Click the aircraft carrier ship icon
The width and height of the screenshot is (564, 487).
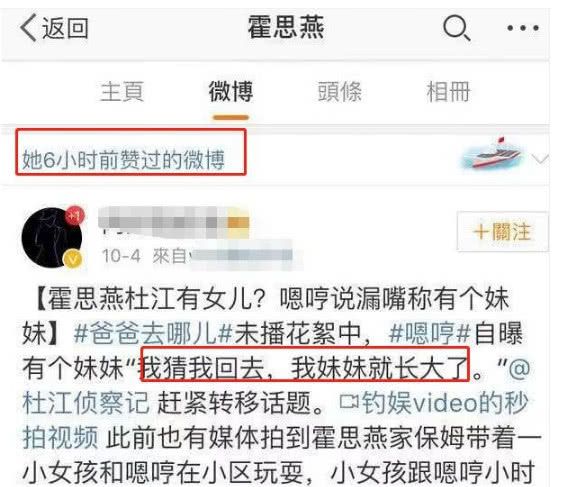493,154
